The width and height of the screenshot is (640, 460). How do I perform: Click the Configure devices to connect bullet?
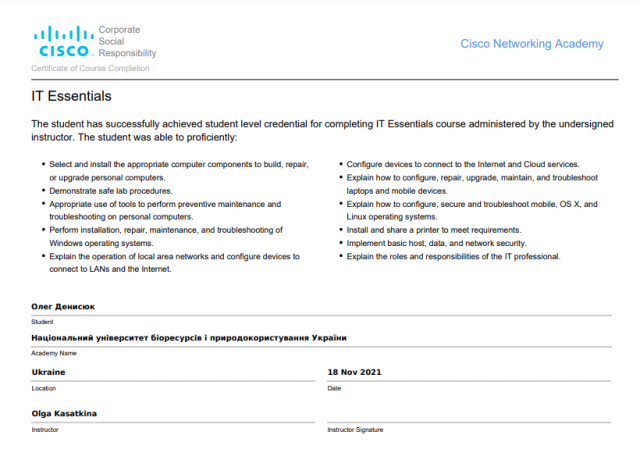point(463,164)
